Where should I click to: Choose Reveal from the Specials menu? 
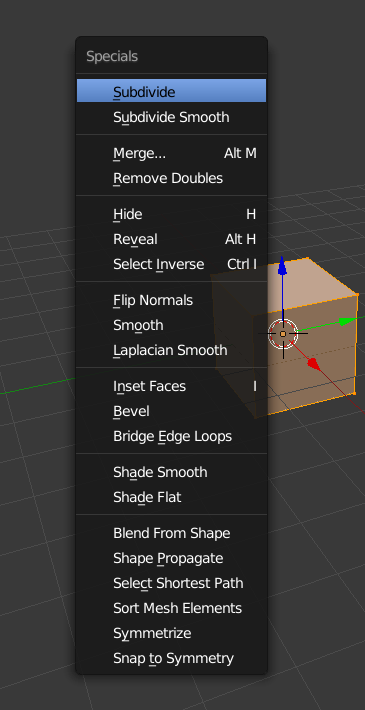[x=171, y=239]
